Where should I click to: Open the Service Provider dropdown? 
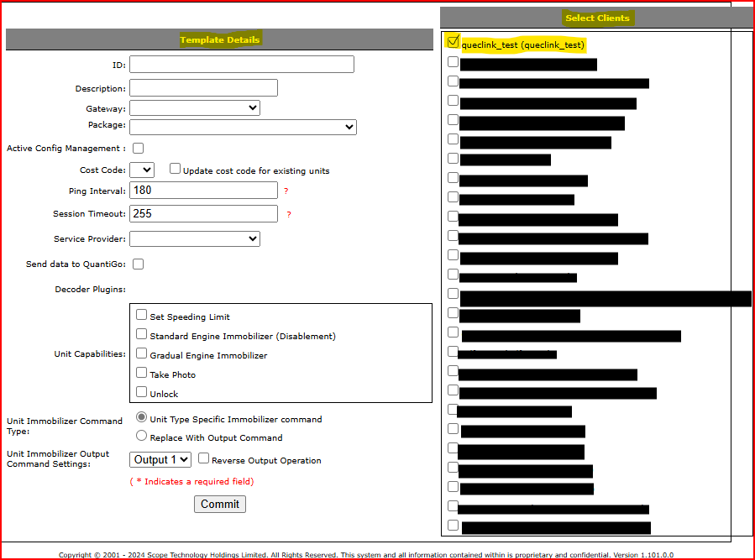(x=195, y=238)
